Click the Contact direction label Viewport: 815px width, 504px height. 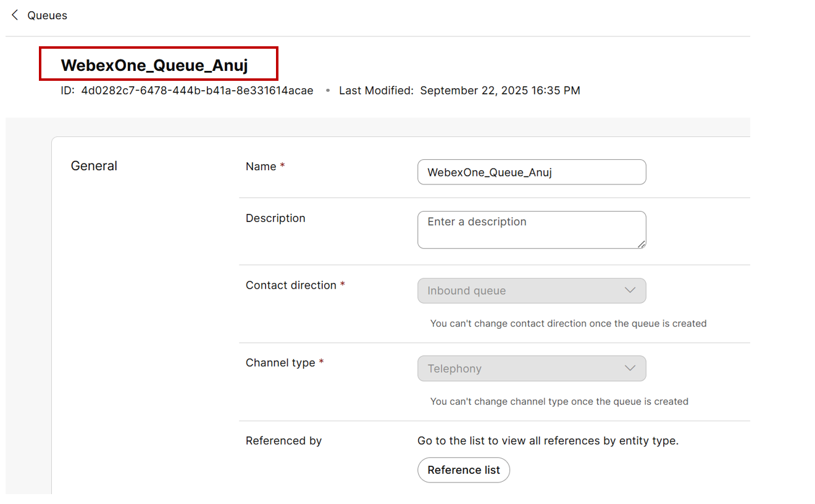point(291,285)
